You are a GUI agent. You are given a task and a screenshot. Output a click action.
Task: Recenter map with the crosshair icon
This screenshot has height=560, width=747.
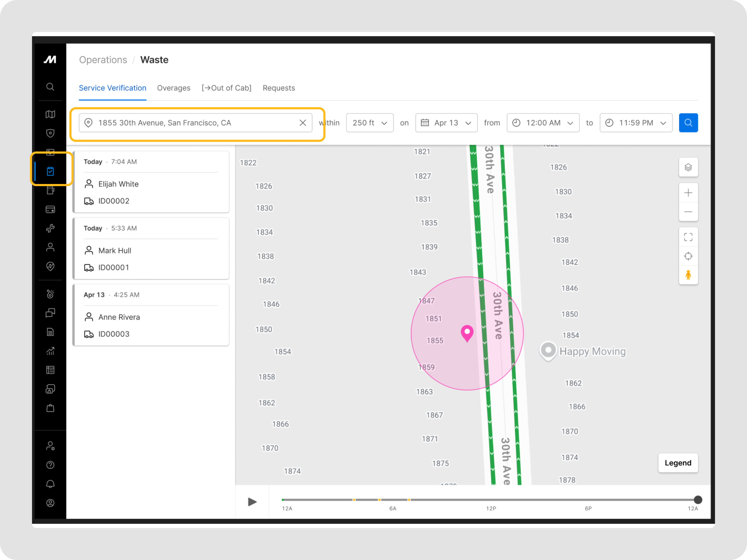[x=688, y=256]
